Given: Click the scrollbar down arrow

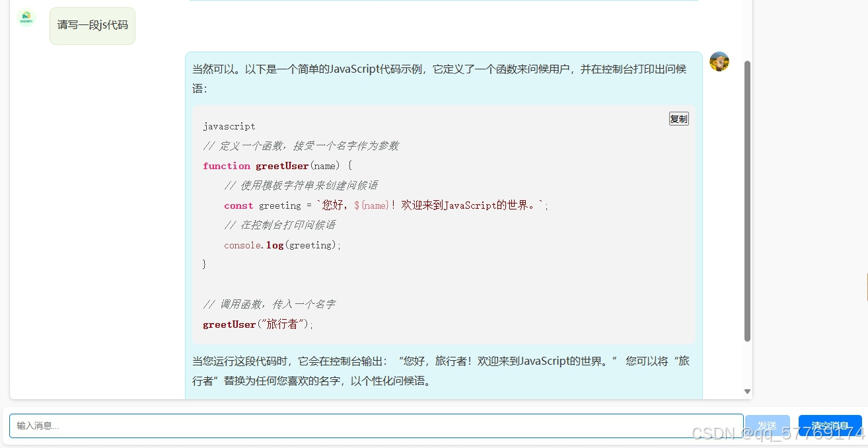Looking at the screenshot, I should point(748,391).
